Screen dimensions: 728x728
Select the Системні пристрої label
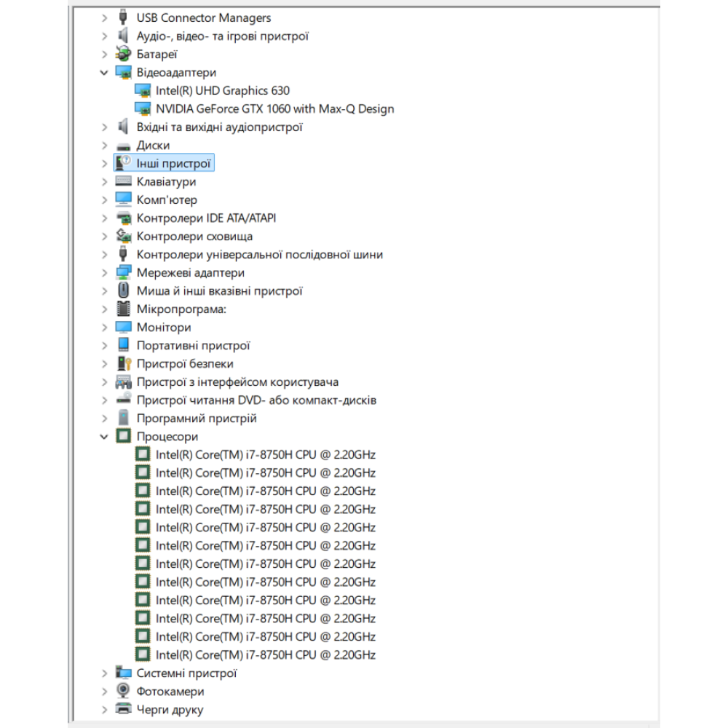pos(186,673)
